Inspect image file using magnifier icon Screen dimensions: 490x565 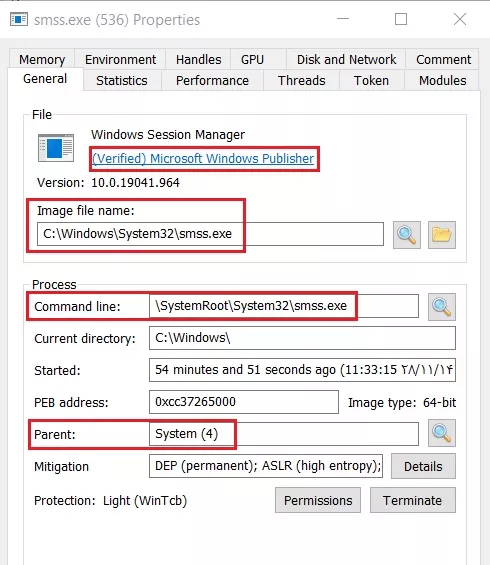(407, 235)
